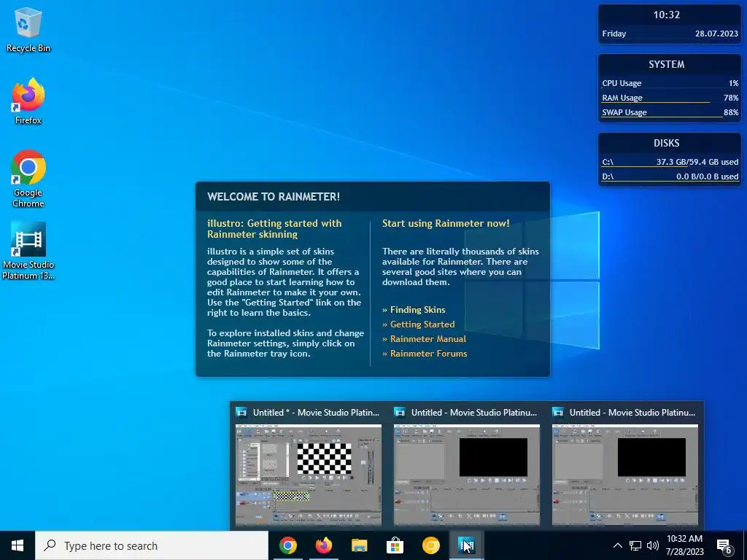Viewport: 747px width, 560px height.
Task: Click the RAM Usage bar
Action: pos(670,98)
